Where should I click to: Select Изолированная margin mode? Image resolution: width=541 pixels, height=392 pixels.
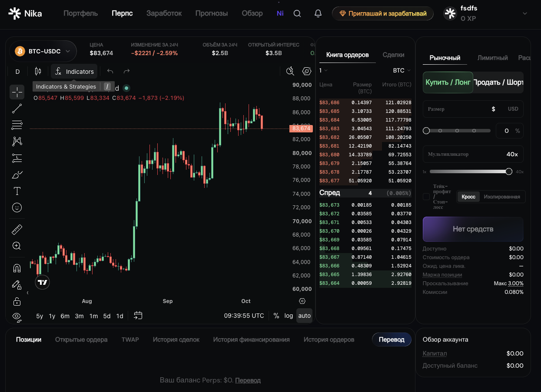pyautogui.click(x=502, y=197)
